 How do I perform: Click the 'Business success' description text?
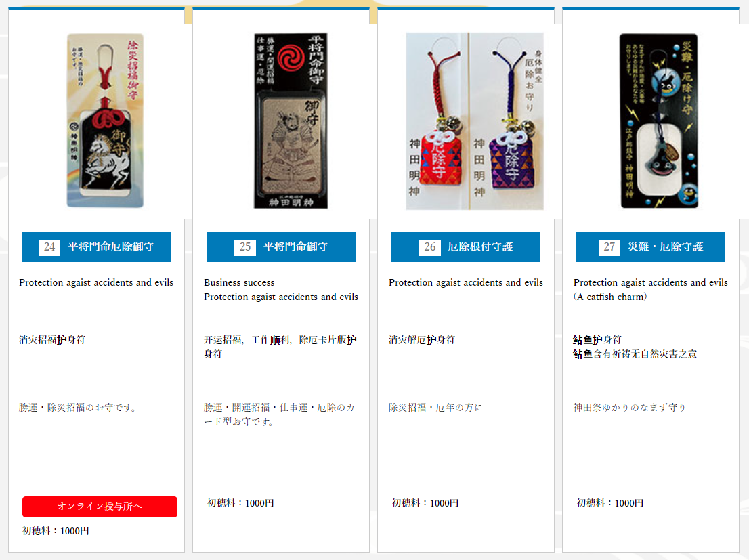[x=239, y=282]
